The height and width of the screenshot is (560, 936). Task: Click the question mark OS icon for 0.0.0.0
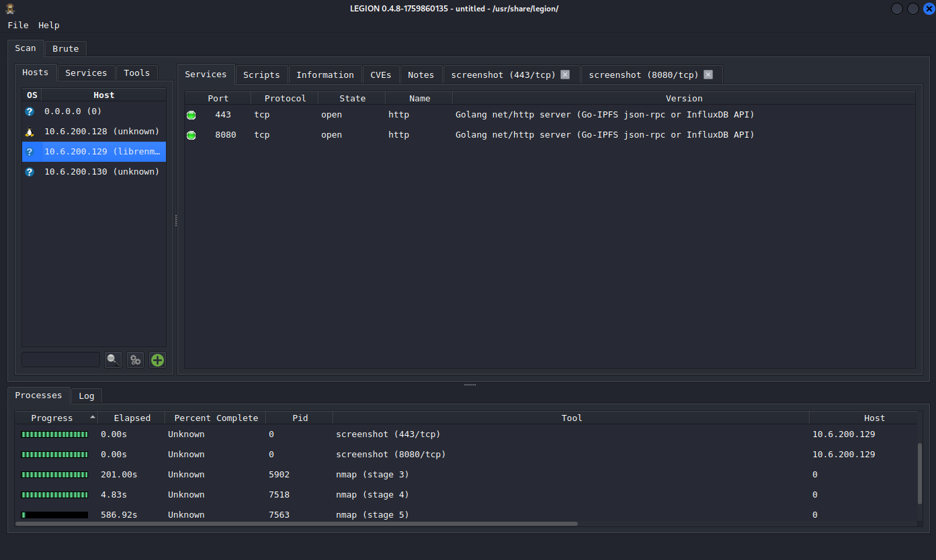click(x=30, y=111)
